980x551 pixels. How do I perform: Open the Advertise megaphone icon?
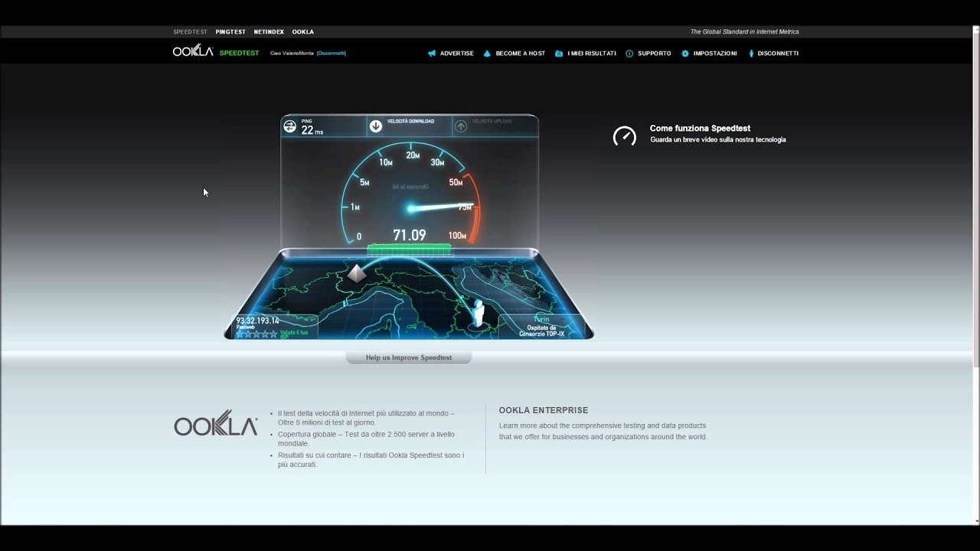click(432, 54)
